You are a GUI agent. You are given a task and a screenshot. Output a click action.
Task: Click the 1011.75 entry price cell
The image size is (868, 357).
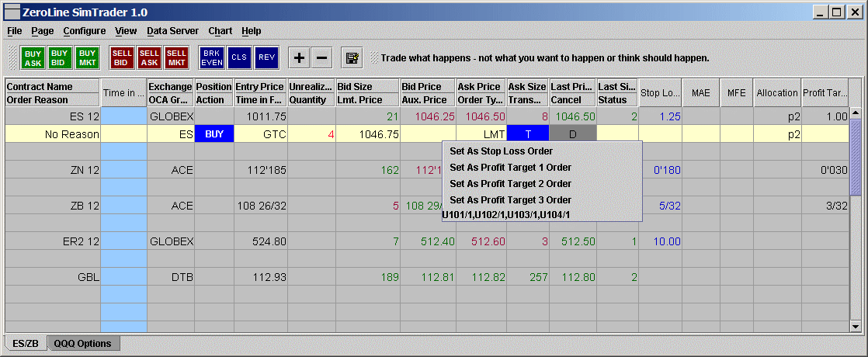click(x=261, y=116)
